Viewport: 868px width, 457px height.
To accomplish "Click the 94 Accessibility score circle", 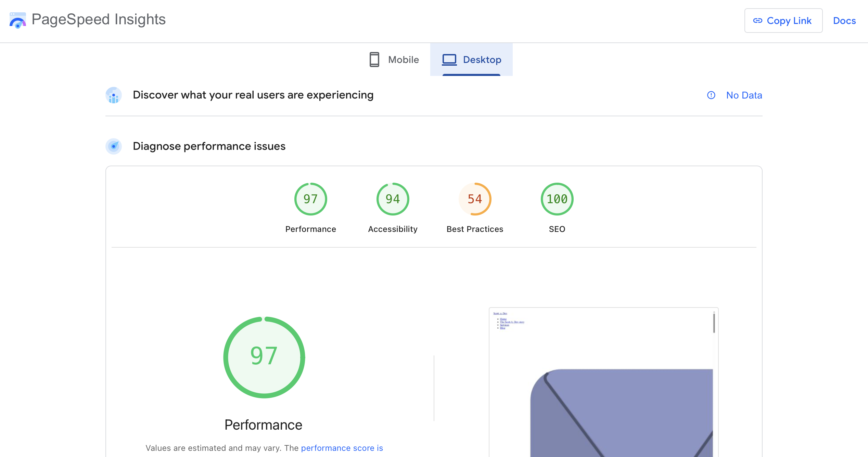I will (x=393, y=199).
